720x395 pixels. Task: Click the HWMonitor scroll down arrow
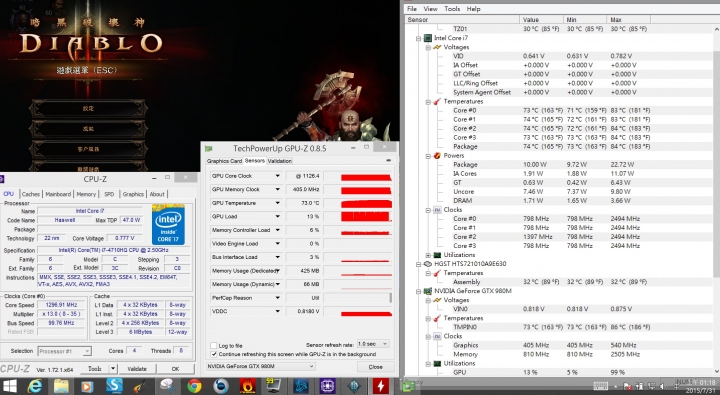(x=716, y=372)
